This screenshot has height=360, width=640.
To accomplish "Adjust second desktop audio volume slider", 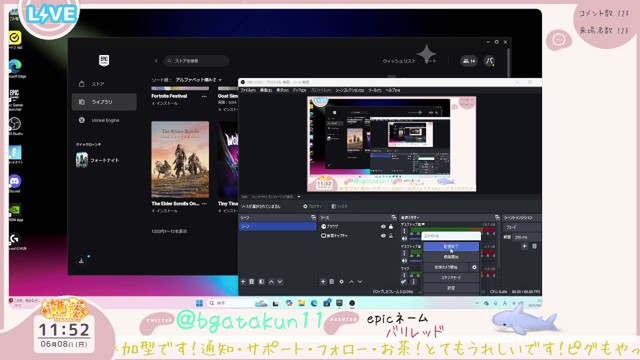I will [415, 260].
